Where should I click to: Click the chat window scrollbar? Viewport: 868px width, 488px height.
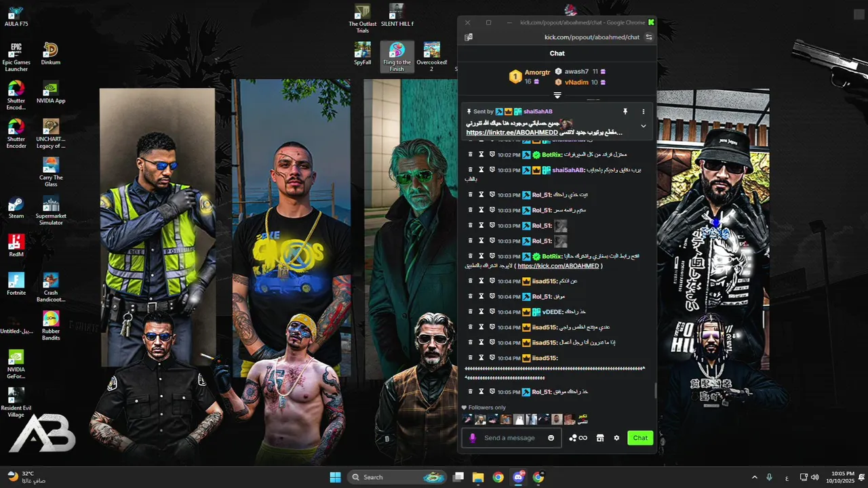[x=655, y=390]
